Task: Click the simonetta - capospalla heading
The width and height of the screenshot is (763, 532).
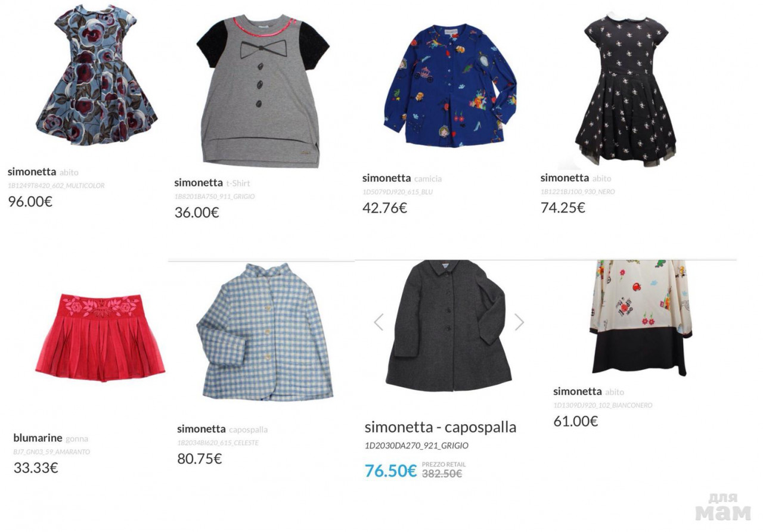Action: 441,427
